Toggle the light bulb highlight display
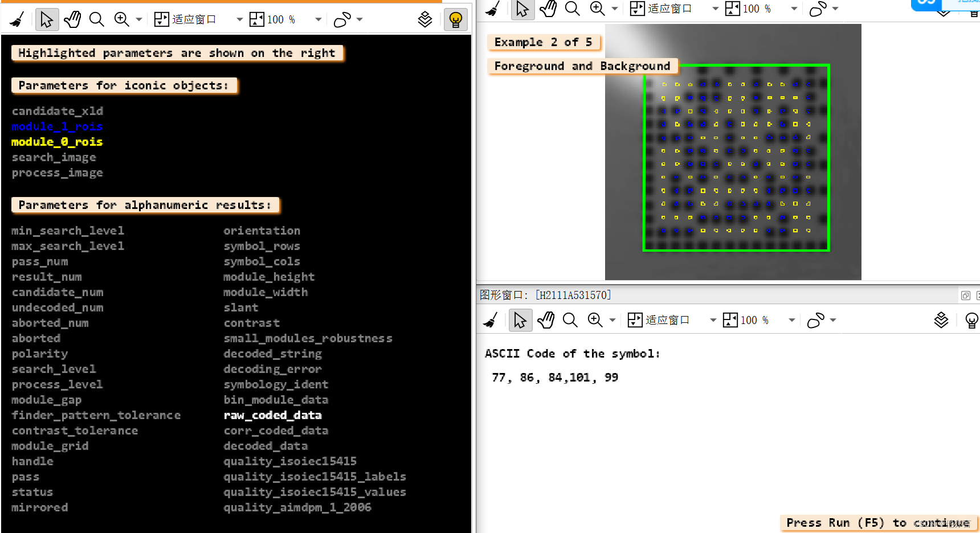 tap(455, 19)
